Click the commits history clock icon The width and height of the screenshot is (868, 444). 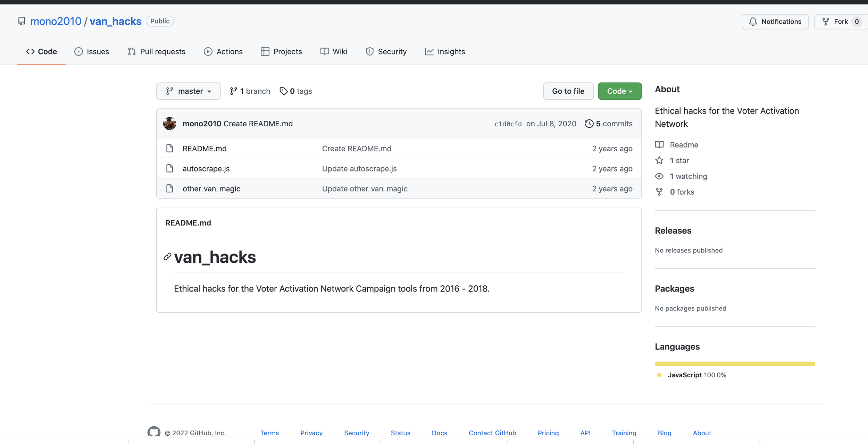click(x=589, y=124)
